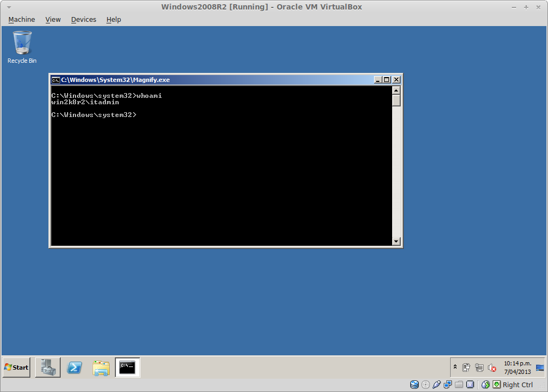Click the muted speaker volume icon

tap(492, 368)
